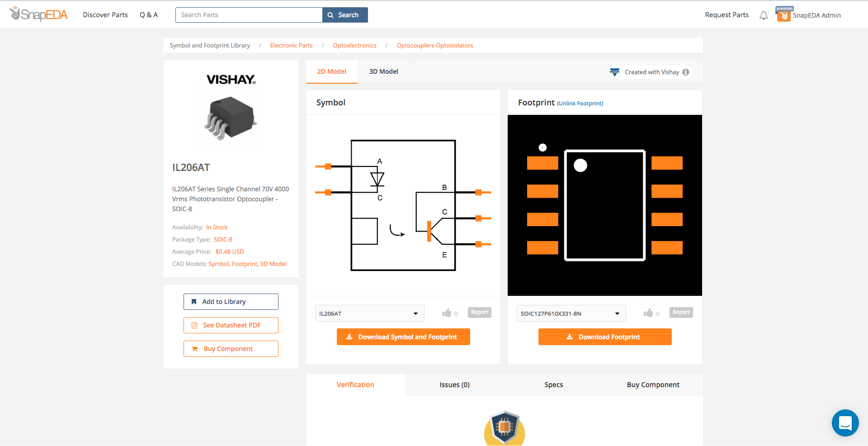Open the SOIC127P610X331-8N footprint dropdown

click(571, 313)
